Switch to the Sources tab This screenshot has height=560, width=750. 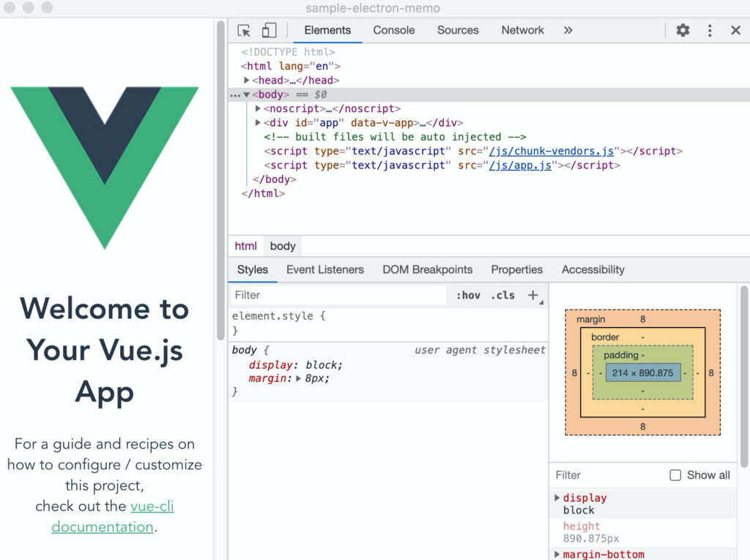[x=458, y=30]
